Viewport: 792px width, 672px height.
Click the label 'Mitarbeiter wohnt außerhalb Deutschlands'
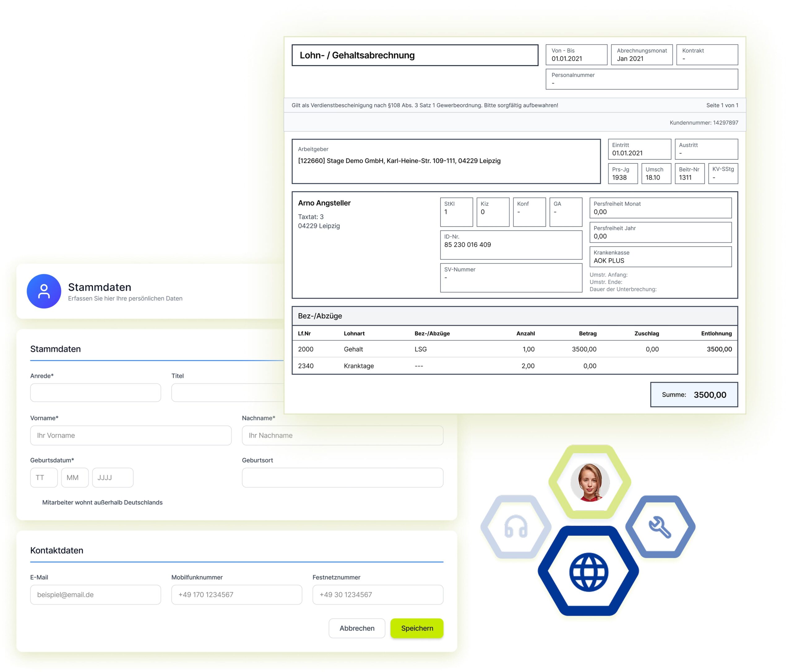coord(102,502)
